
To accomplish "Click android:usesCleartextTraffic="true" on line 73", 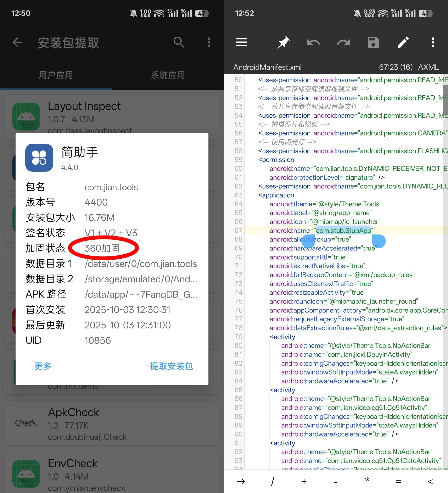I will coord(321,284).
